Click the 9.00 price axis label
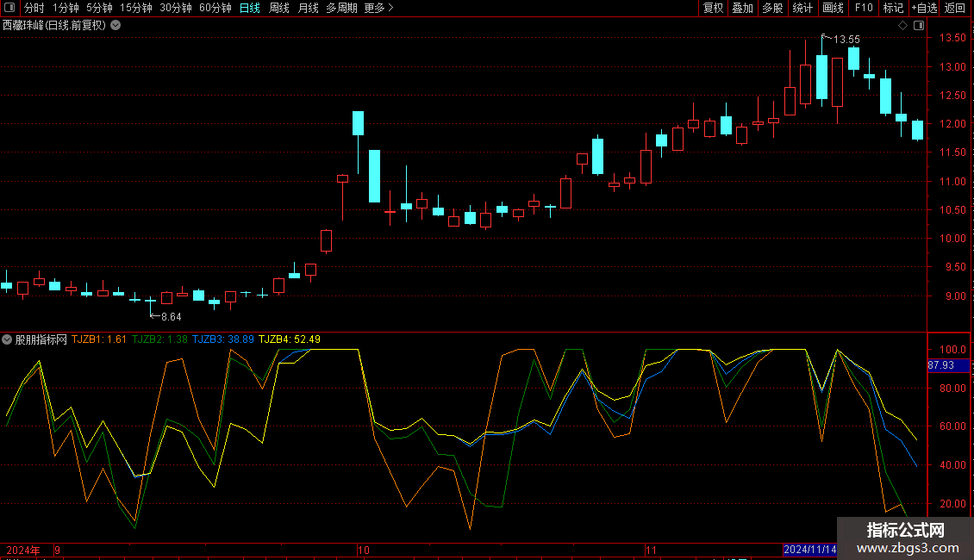This screenshot has width=974, height=560. point(956,296)
